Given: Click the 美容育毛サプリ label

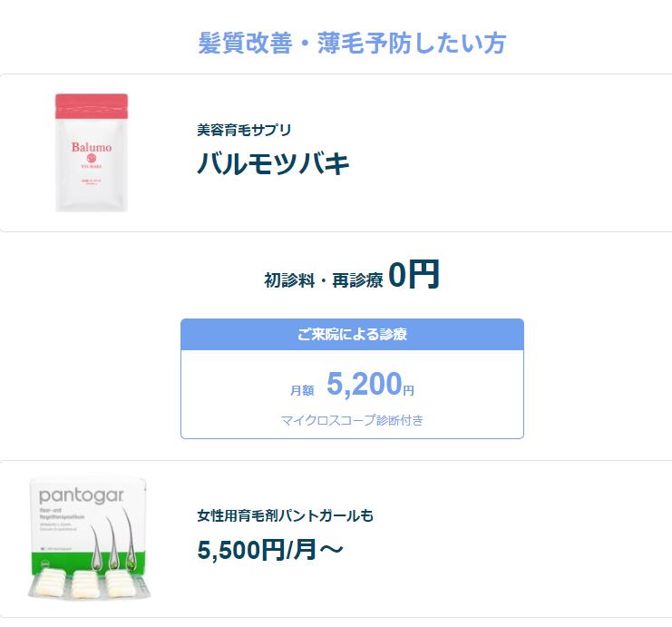Looking at the screenshot, I should pos(244,130).
